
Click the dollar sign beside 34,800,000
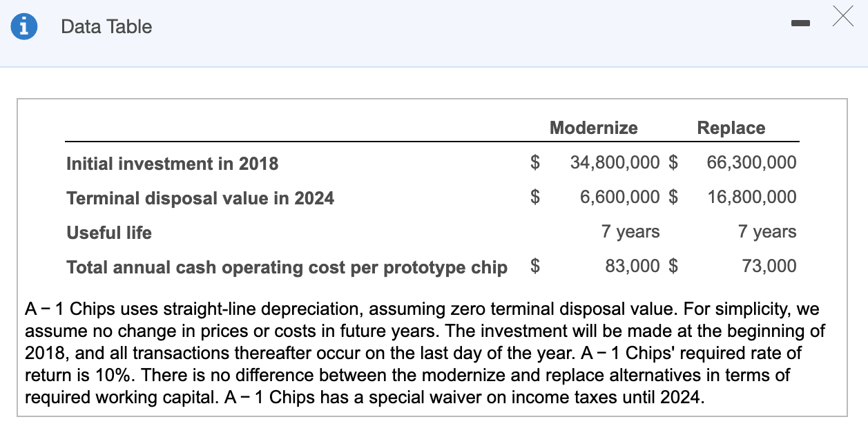(x=534, y=162)
